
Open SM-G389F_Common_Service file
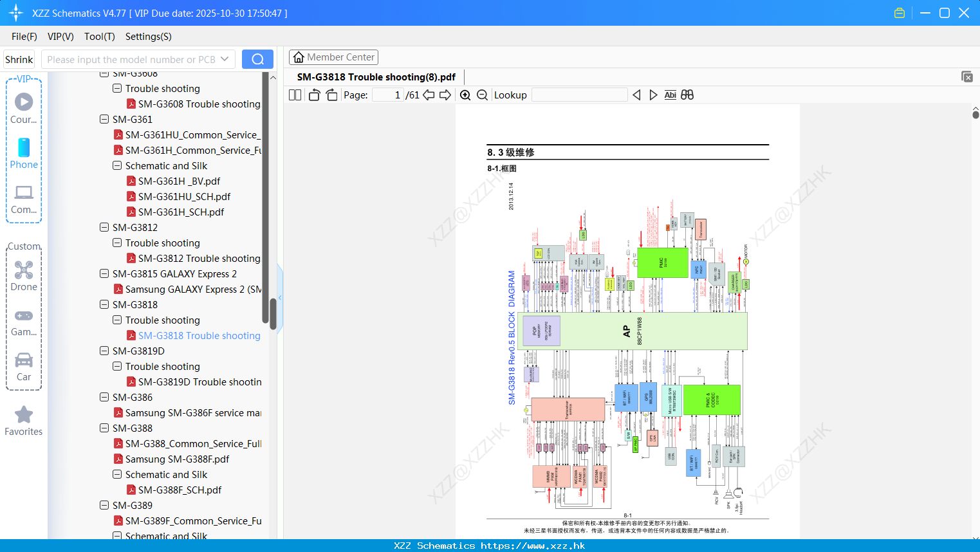187,520
